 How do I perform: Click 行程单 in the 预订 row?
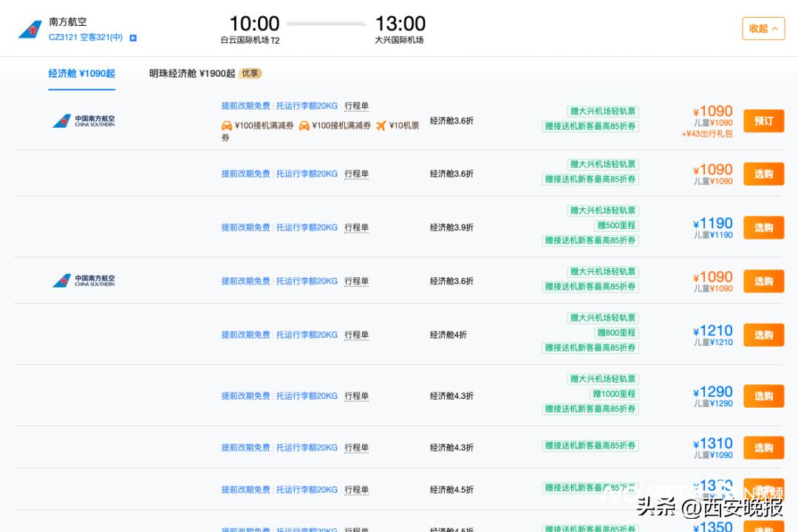(356, 106)
